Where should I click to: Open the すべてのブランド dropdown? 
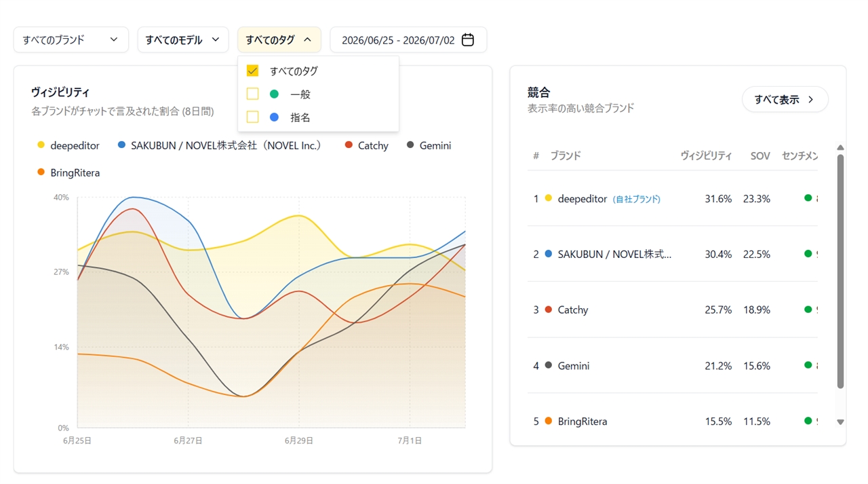(x=71, y=40)
